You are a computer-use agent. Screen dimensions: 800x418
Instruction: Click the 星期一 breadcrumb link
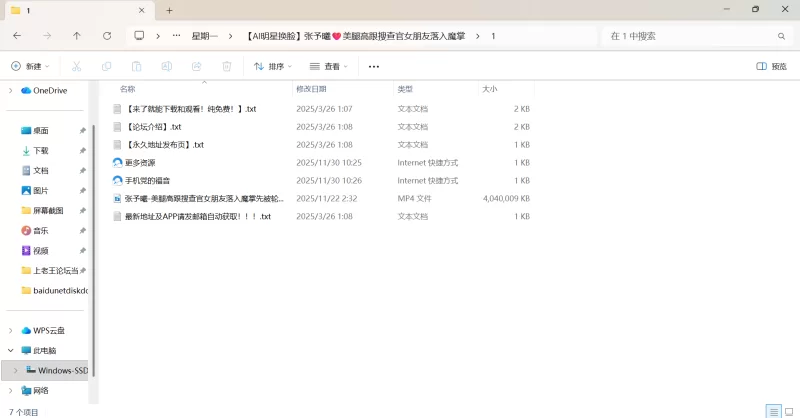pyautogui.click(x=205, y=36)
